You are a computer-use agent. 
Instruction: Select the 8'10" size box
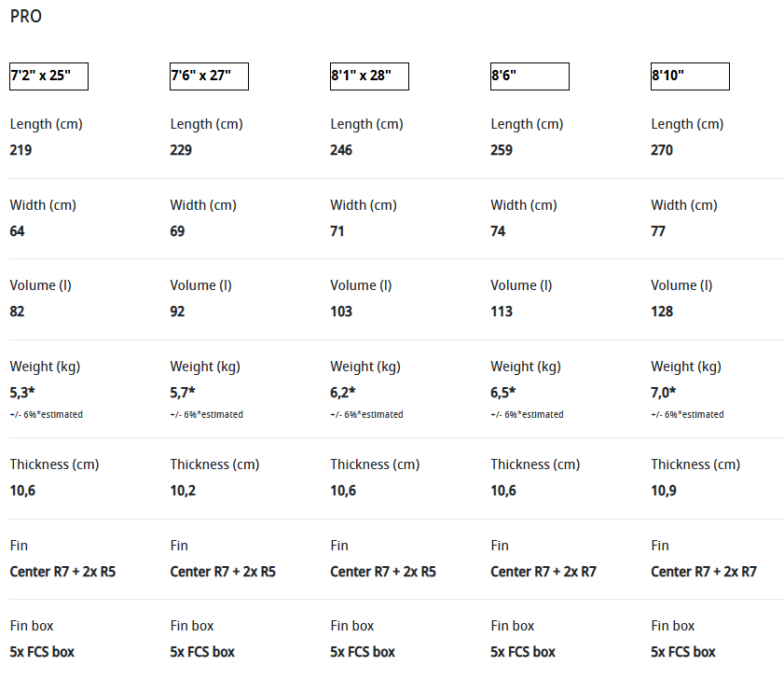pos(690,76)
